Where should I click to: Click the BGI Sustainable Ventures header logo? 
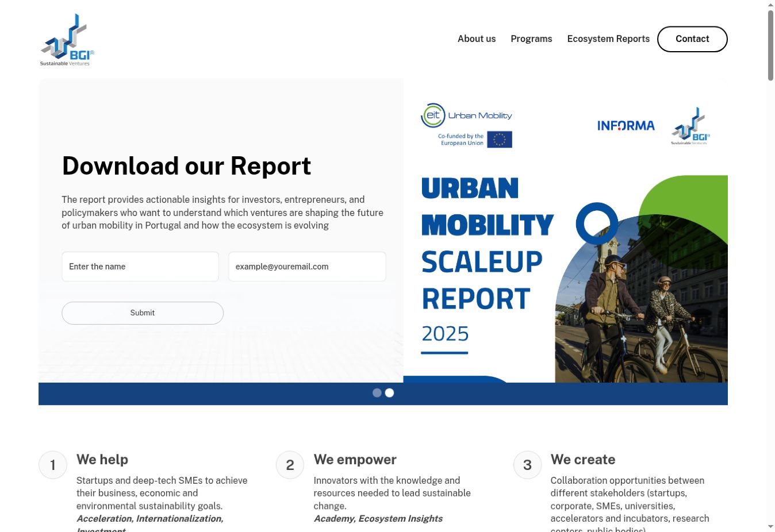click(67, 40)
